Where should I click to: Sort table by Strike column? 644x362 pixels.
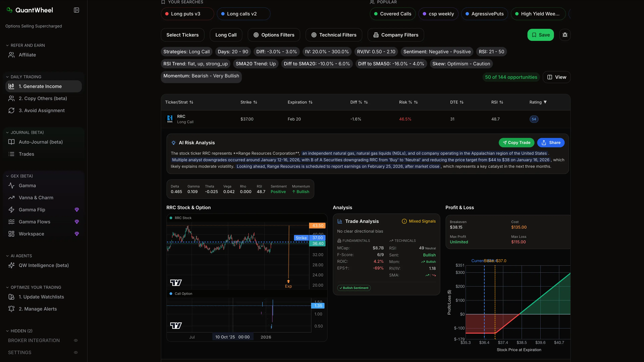tap(249, 102)
